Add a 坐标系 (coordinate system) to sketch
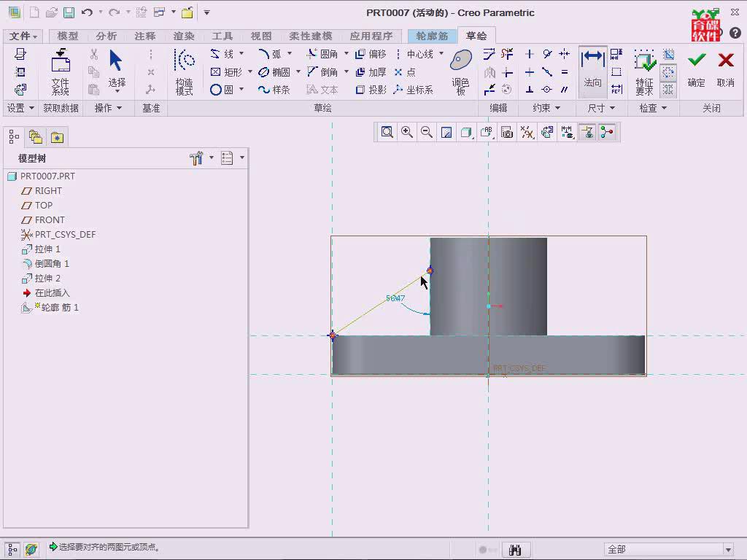This screenshot has height=560, width=747. tap(414, 90)
